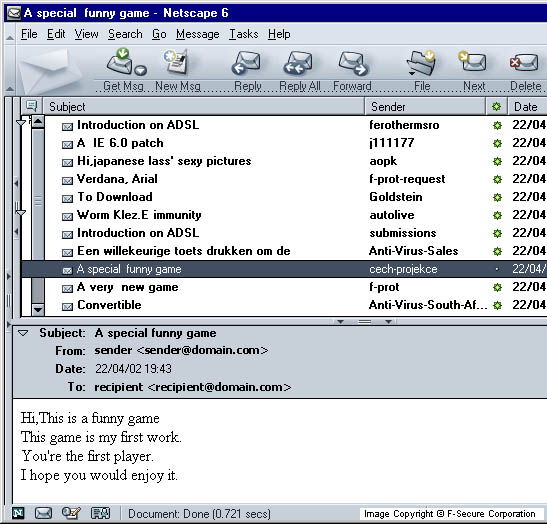This screenshot has width=547, height=524.
Task: Sort by Sender column header
Action: [x=425, y=106]
